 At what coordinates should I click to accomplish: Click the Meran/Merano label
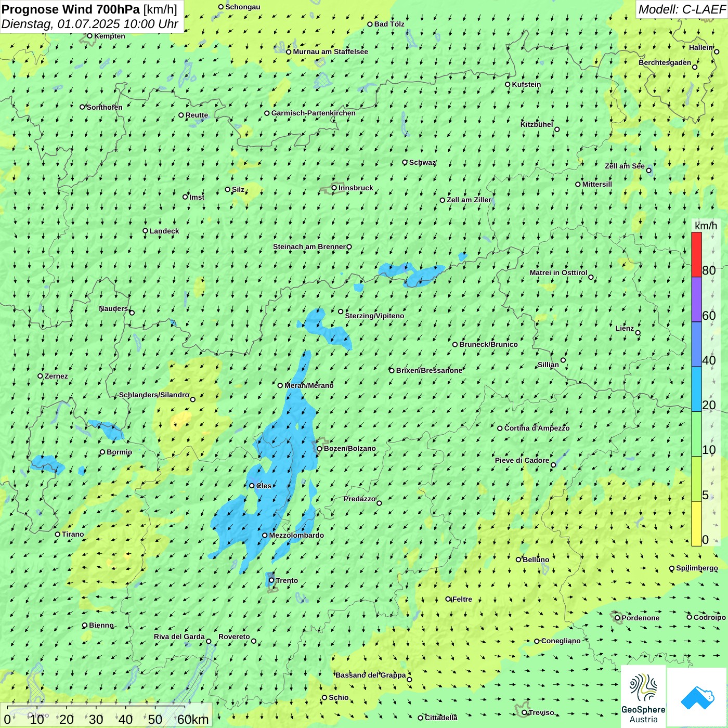[x=309, y=385]
